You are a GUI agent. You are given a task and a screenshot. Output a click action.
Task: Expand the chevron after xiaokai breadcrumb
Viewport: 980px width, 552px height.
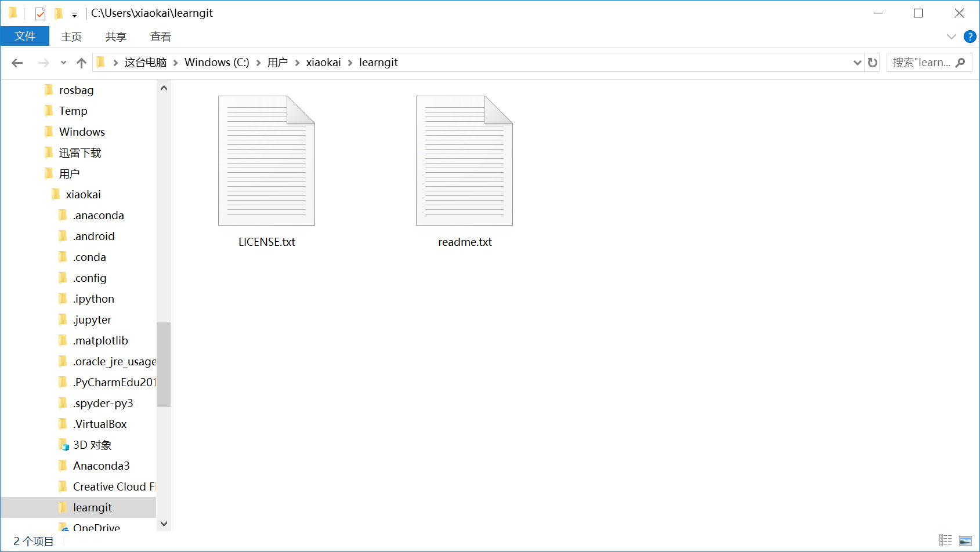(x=350, y=63)
